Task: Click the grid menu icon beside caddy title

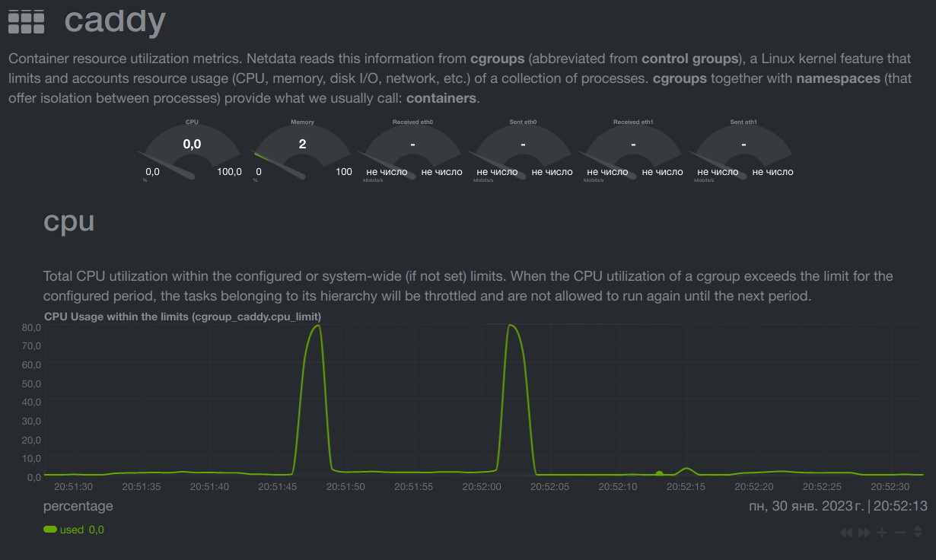Action: [26, 21]
